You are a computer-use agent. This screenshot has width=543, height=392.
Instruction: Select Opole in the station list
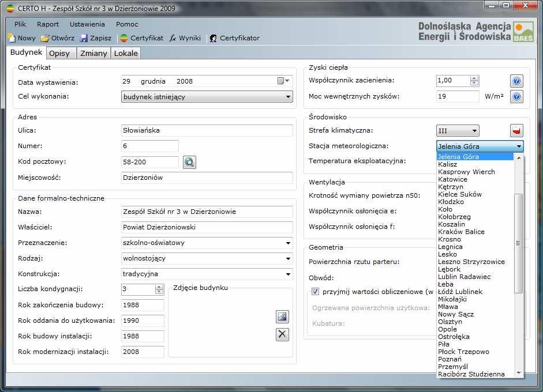pyautogui.click(x=475, y=329)
